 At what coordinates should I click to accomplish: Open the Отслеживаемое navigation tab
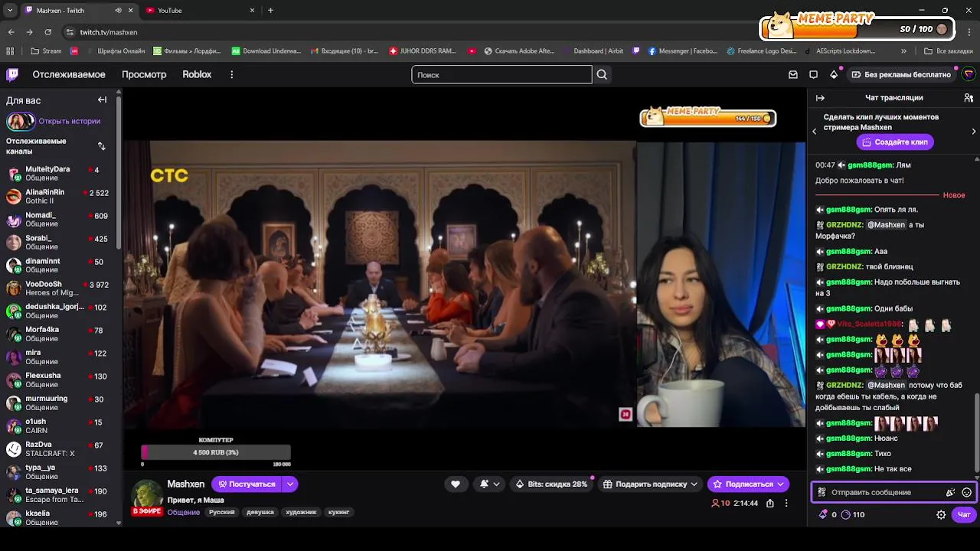[69, 74]
